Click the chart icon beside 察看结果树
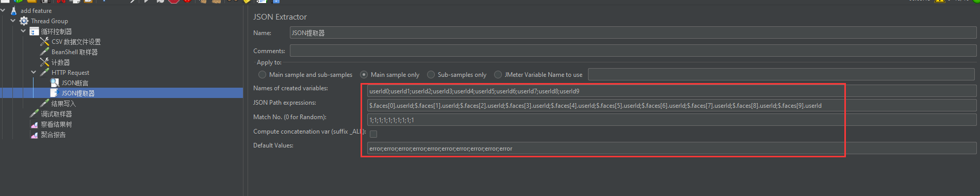Viewport: 980px width, 196px height. [x=35, y=124]
